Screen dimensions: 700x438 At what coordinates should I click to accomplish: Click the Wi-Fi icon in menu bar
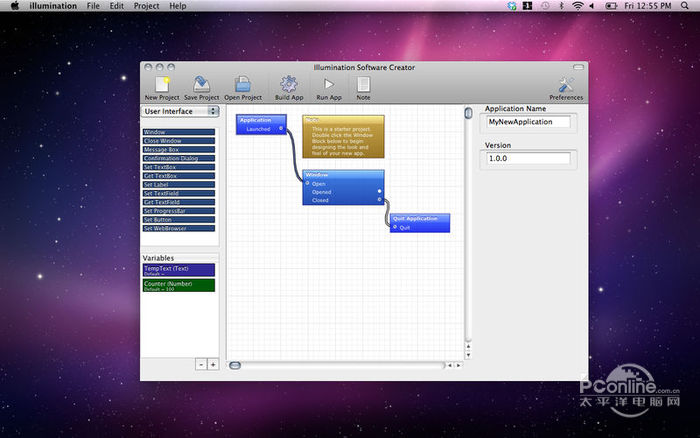click(x=577, y=6)
